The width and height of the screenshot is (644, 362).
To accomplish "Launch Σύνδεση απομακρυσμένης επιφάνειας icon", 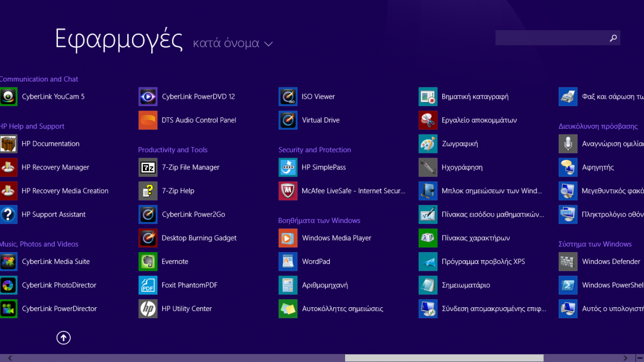I will click(x=428, y=309).
